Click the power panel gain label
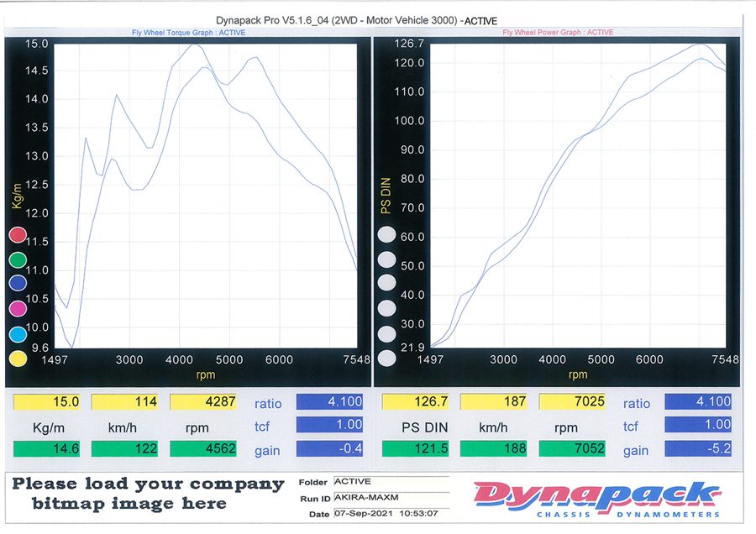Image resolution: width=756 pixels, height=534 pixels. point(636,451)
